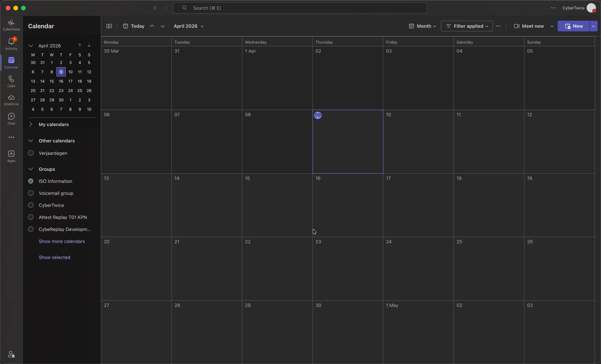Enable the CyberTwice group calendar
601x364 pixels.
click(x=31, y=205)
